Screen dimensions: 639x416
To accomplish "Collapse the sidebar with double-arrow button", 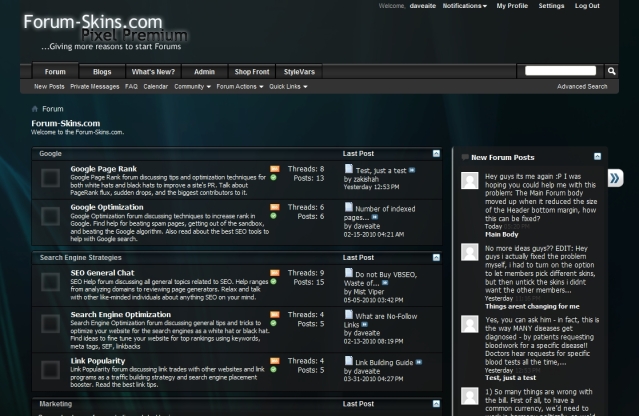I will click(615, 178).
